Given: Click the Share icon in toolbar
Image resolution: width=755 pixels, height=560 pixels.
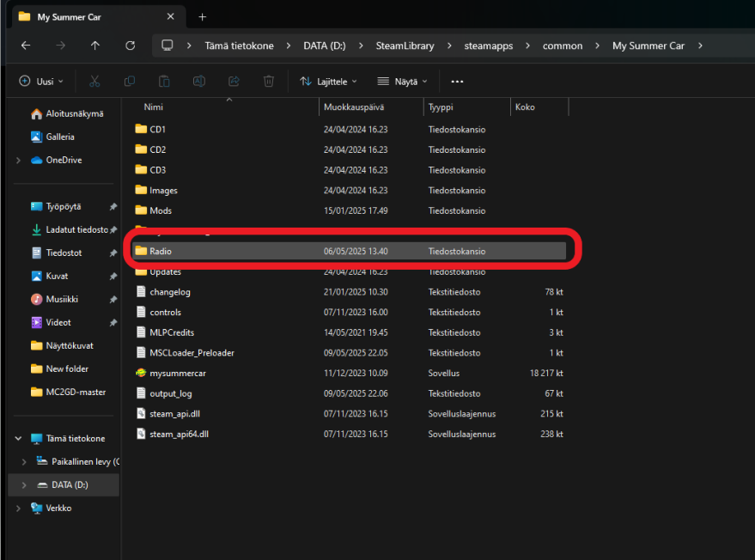Looking at the screenshot, I should click(234, 82).
